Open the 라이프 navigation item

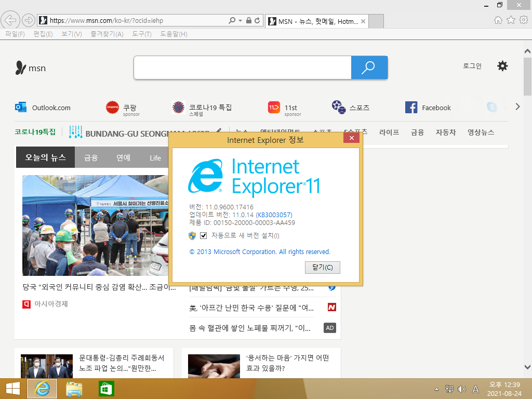click(389, 132)
